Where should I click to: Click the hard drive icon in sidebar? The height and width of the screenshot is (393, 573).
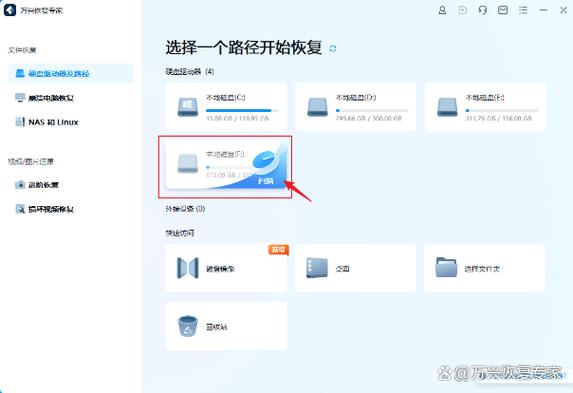tap(20, 73)
